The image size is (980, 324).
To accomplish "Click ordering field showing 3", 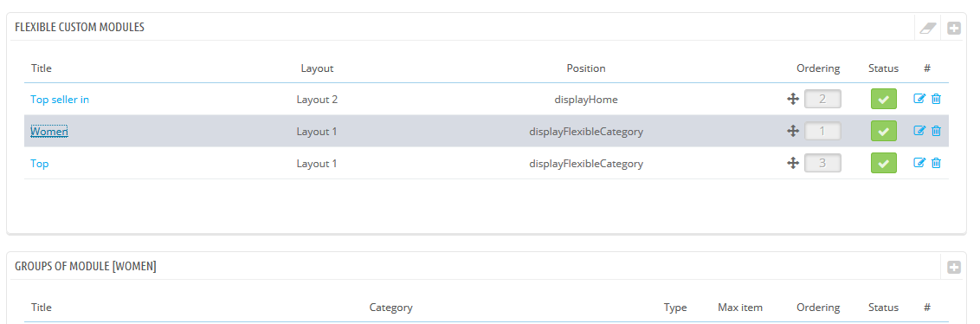I will pos(822,163).
